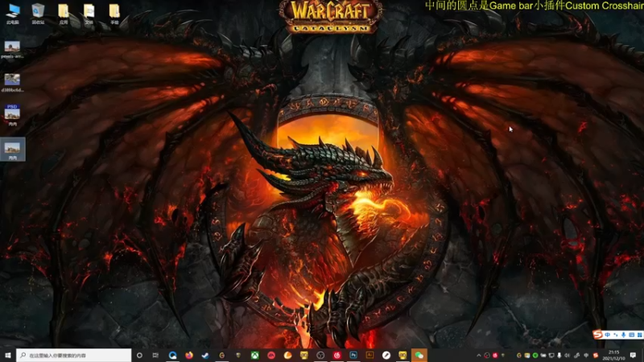Viewport: 644px width, 362px height.
Task: Open the Xbox app from the taskbar
Action: click(x=254, y=356)
